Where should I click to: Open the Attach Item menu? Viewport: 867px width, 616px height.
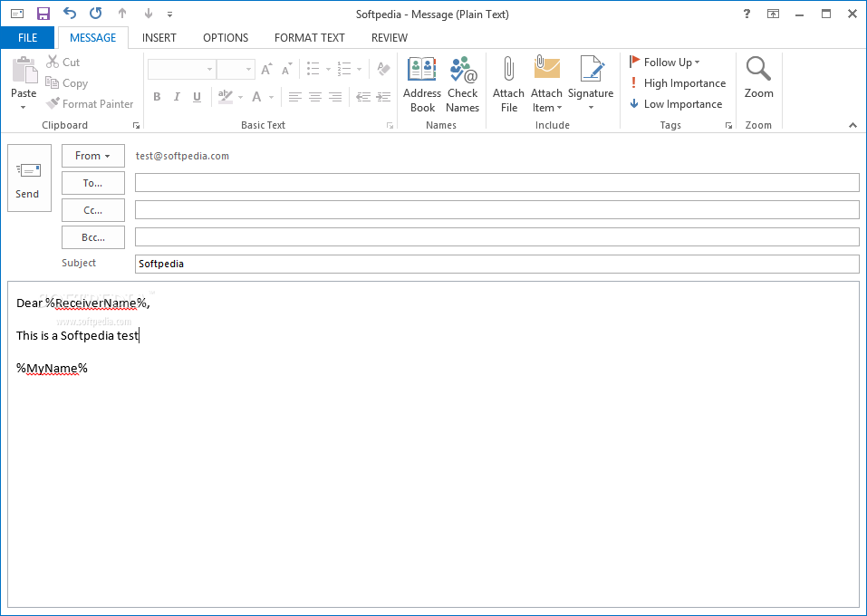click(x=547, y=84)
